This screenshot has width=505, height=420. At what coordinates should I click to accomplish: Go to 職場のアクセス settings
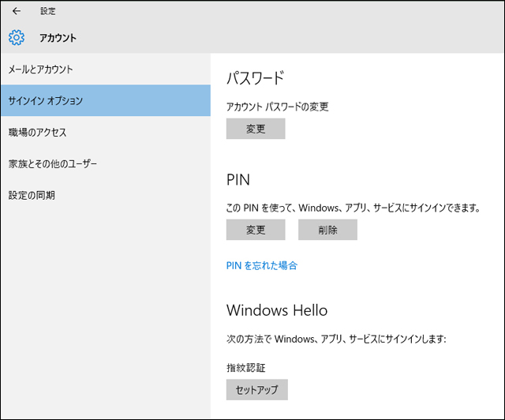pyautogui.click(x=37, y=132)
